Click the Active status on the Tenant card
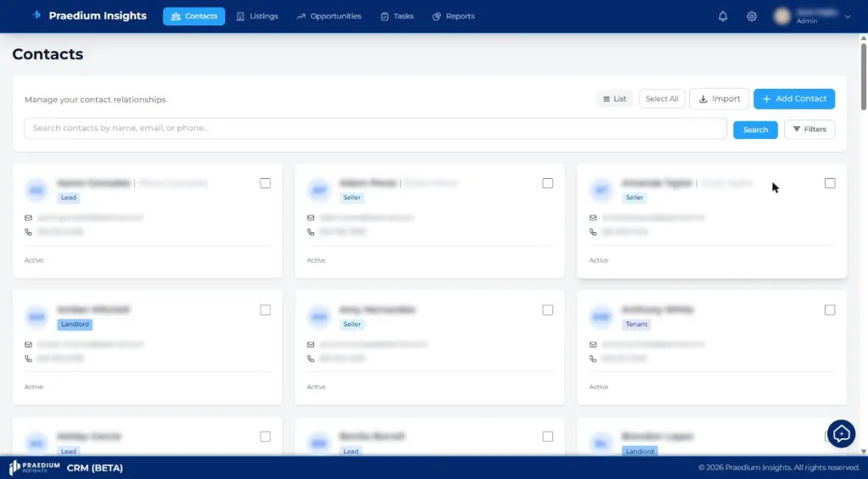Image resolution: width=868 pixels, height=479 pixels. (x=598, y=387)
